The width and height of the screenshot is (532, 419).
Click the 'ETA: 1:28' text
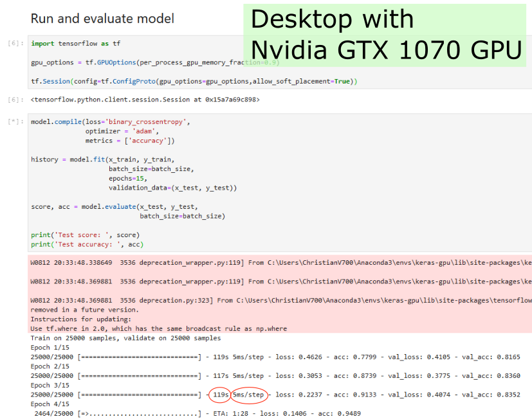tap(230, 414)
